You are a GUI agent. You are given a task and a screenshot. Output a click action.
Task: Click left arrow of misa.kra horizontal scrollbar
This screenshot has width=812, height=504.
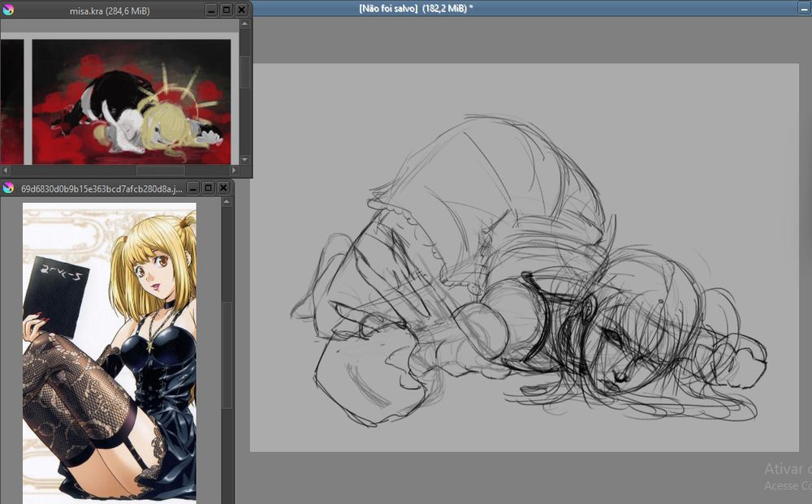[x=6, y=171]
